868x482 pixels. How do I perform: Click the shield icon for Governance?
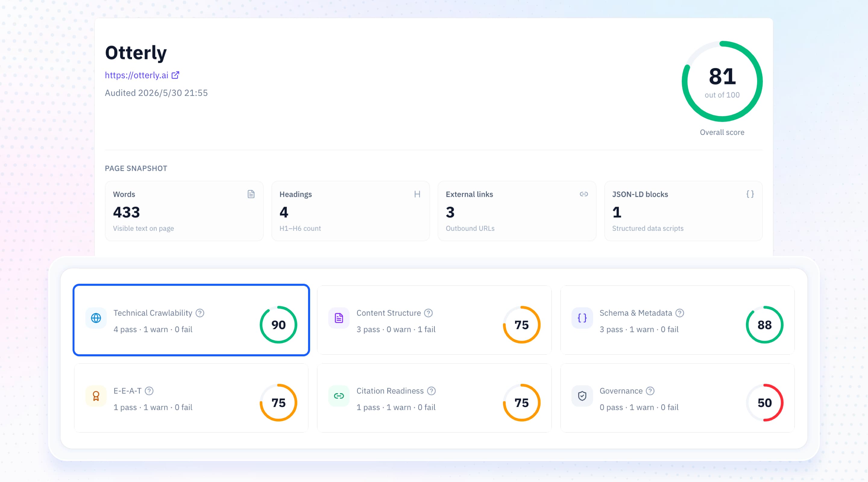582,396
